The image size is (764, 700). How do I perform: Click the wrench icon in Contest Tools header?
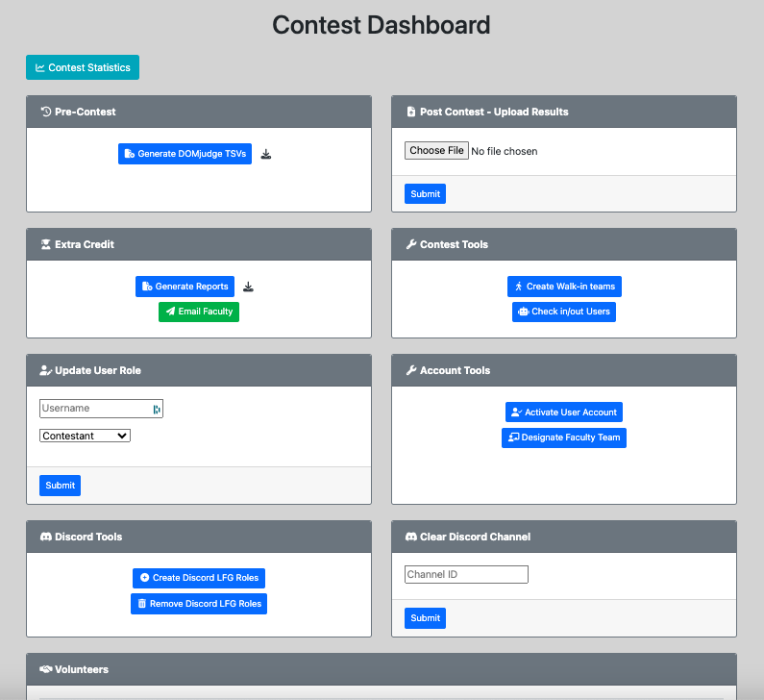tap(410, 244)
